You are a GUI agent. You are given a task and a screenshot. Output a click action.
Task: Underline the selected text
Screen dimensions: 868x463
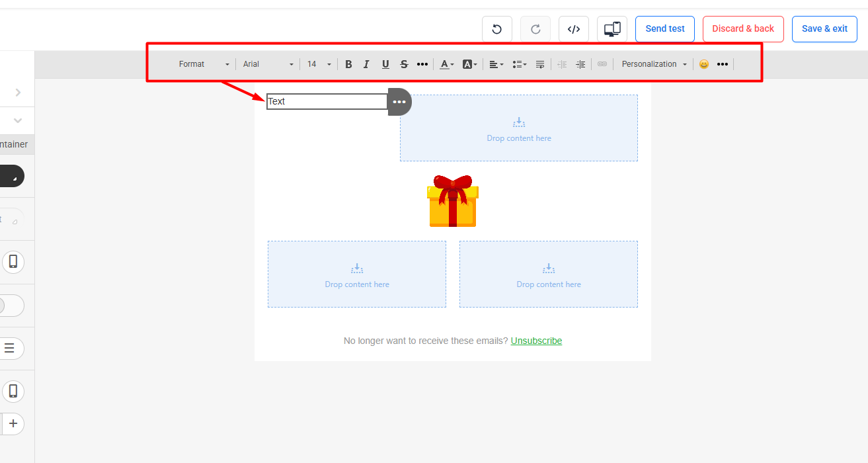(x=385, y=64)
